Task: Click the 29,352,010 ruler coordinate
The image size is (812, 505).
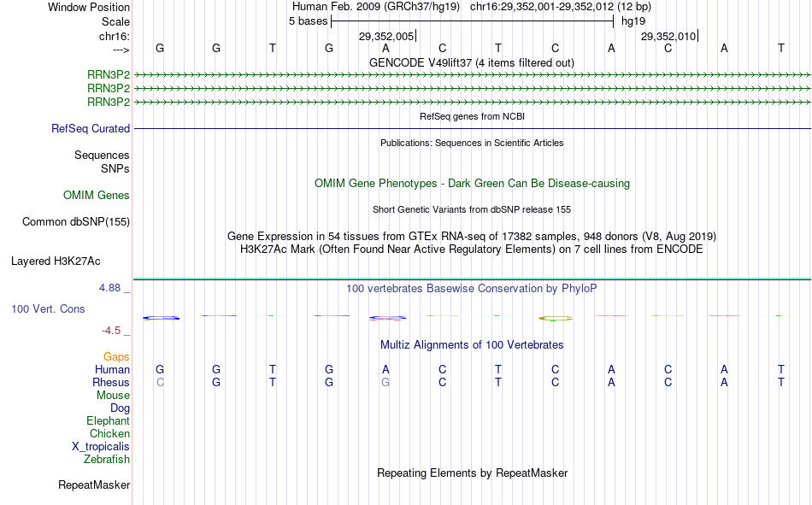Action: point(668,36)
